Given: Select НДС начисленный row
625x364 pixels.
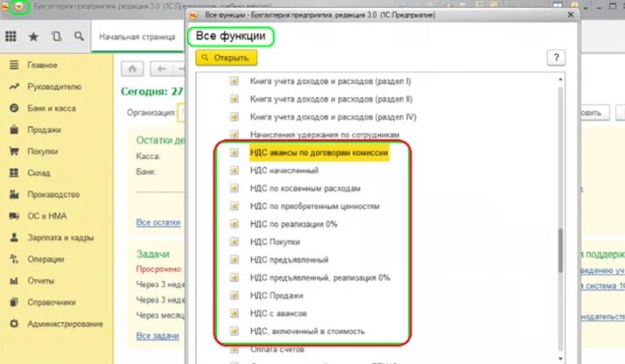Looking at the screenshot, I should tap(284, 171).
